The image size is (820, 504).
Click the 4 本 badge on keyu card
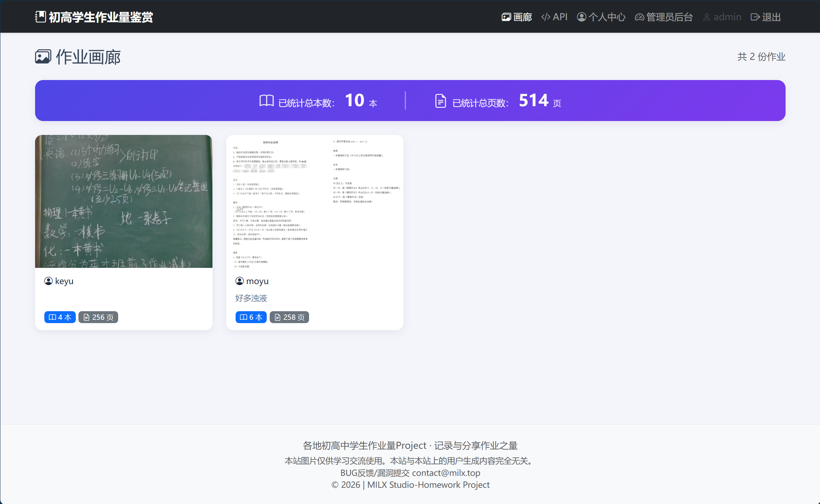coord(60,317)
